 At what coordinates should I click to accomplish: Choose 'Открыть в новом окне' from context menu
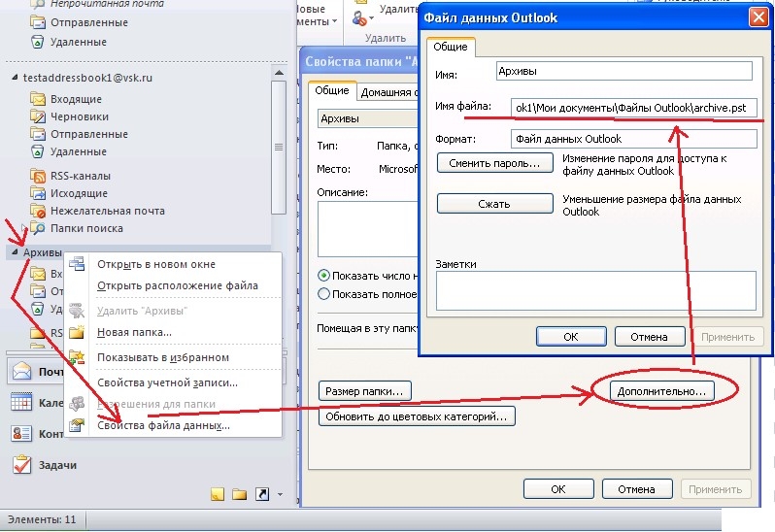pos(155,264)
